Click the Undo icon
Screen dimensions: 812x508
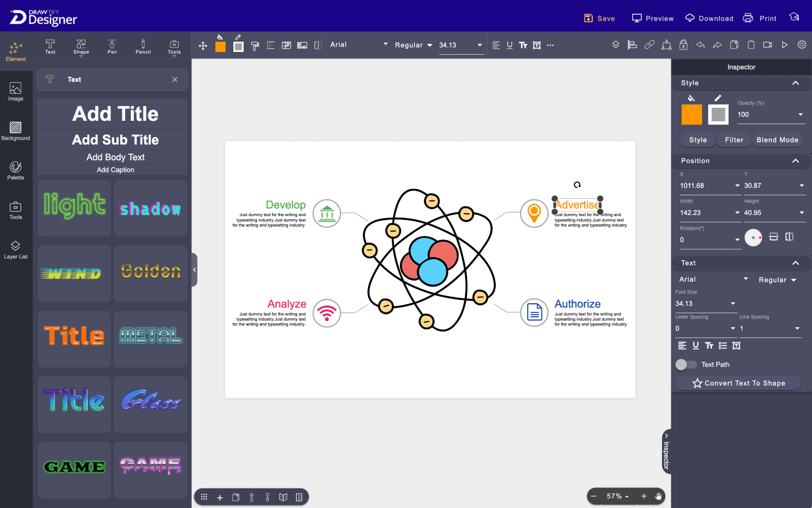(700, 45)
